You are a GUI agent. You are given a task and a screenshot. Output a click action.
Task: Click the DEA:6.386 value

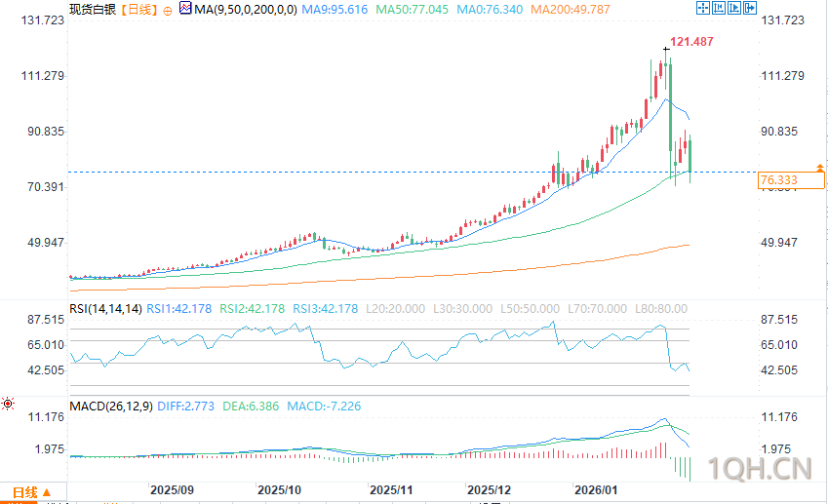251,407
